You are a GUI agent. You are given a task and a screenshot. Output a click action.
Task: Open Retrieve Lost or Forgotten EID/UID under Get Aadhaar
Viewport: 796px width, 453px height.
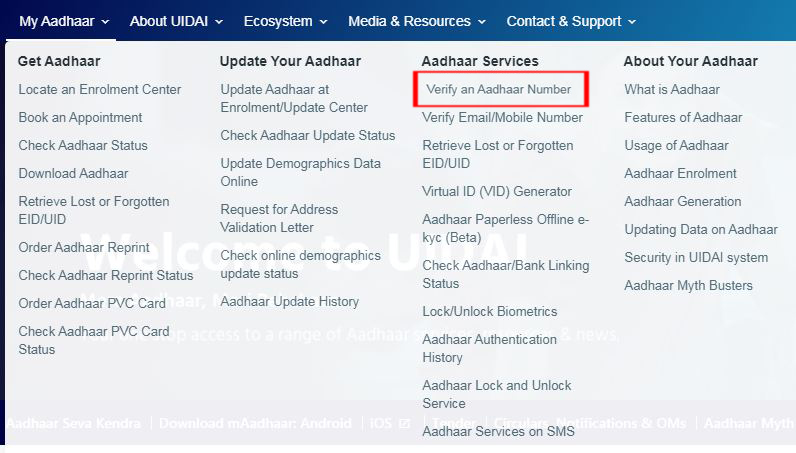(94, 210)
